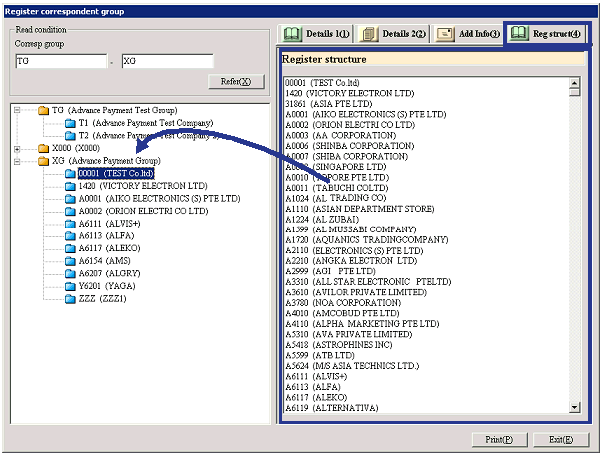Collapse the XG tree node
603x455 pixels.
[x=17, y=160]
